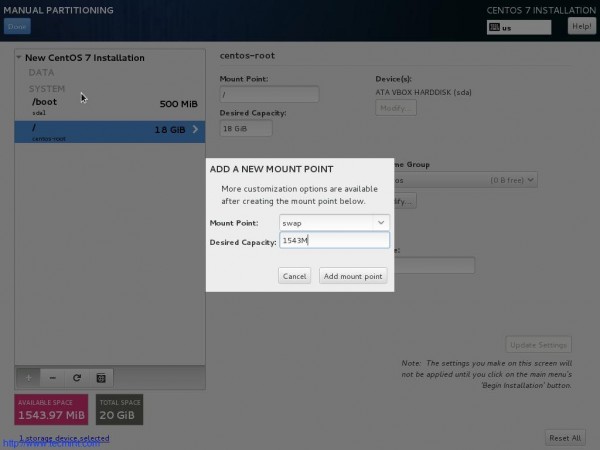
Task: Click the swap Mount Point text field
Action: point(326,223)
